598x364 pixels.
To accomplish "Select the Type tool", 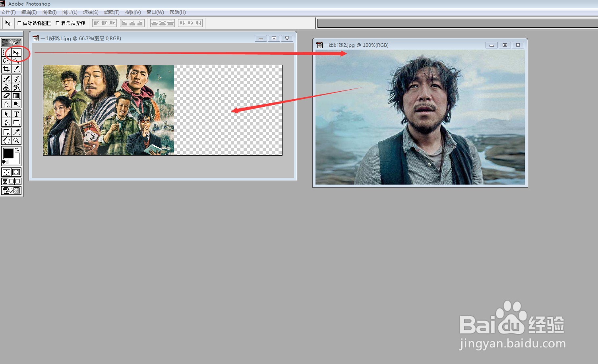I will click(x=16, y=114).
